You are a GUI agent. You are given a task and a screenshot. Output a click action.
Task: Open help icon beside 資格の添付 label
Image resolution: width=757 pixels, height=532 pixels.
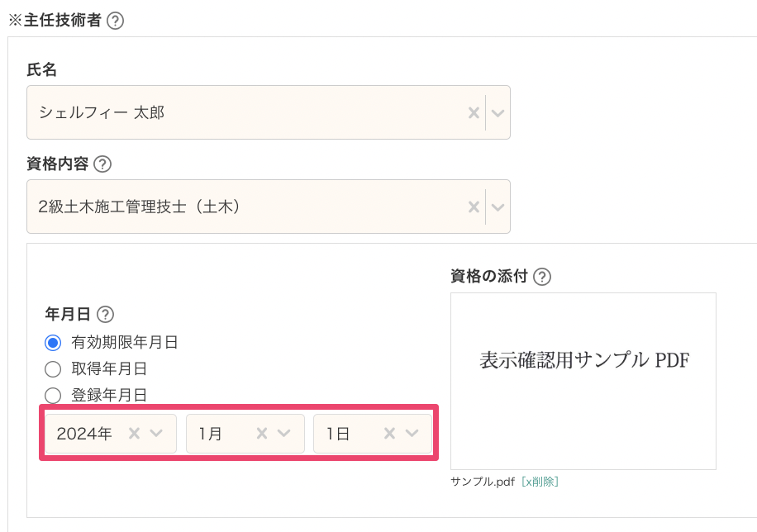point(542,277)
